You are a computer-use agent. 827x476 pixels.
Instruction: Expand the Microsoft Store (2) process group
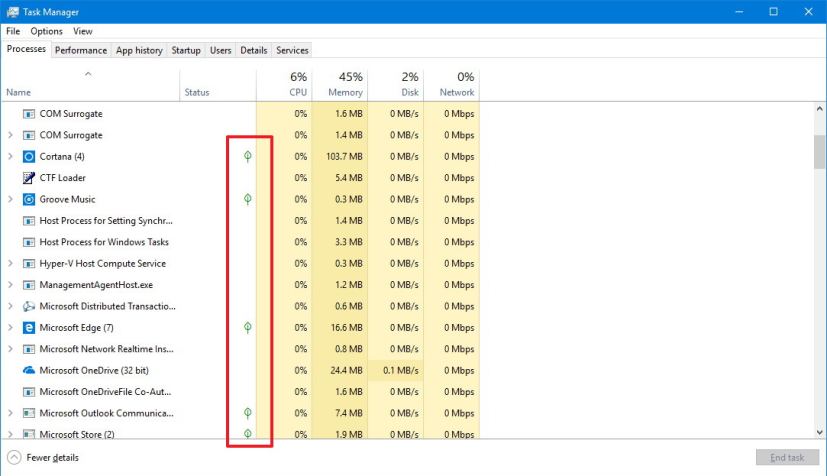10,434
